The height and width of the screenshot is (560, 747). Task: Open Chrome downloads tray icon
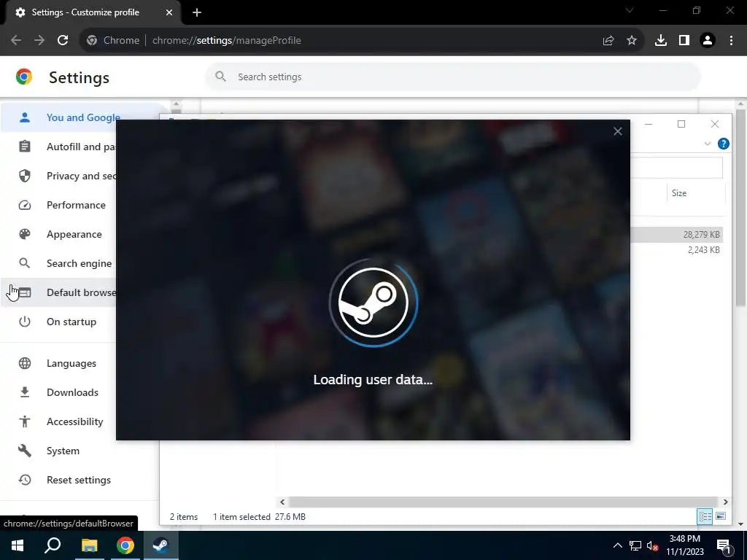click(661, 41)
